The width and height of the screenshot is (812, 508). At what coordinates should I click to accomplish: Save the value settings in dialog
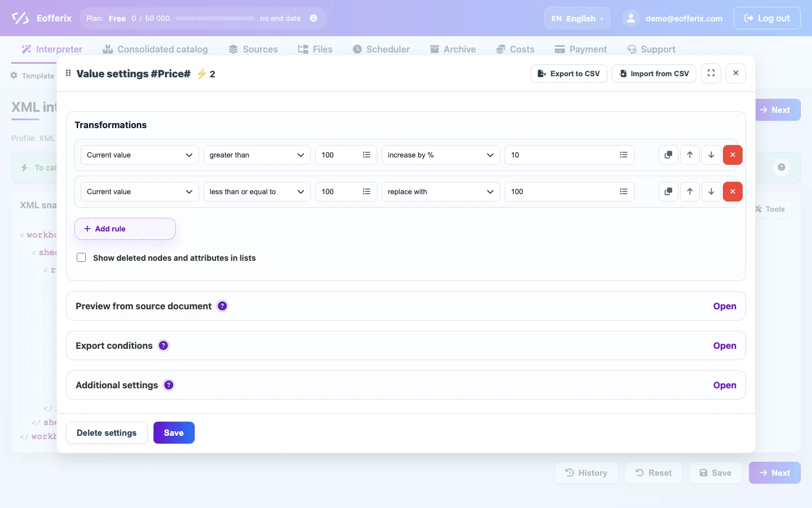pyautogui.click(x=174, y=433)
